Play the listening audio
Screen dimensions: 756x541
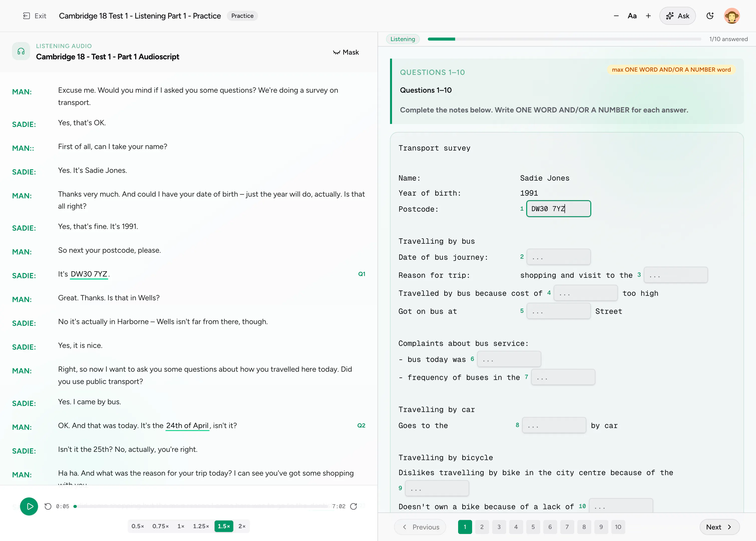coord(29,506)
